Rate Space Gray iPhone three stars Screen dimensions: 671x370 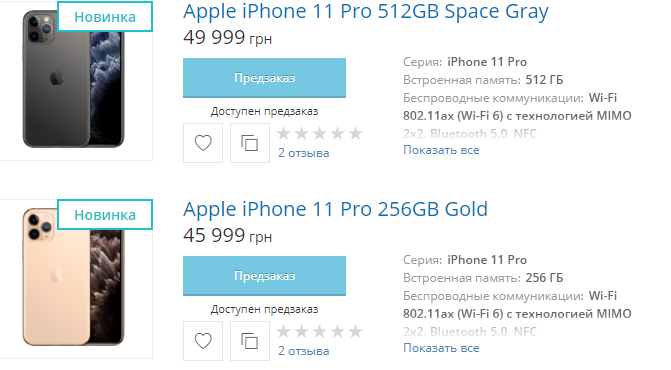[319, 133]
